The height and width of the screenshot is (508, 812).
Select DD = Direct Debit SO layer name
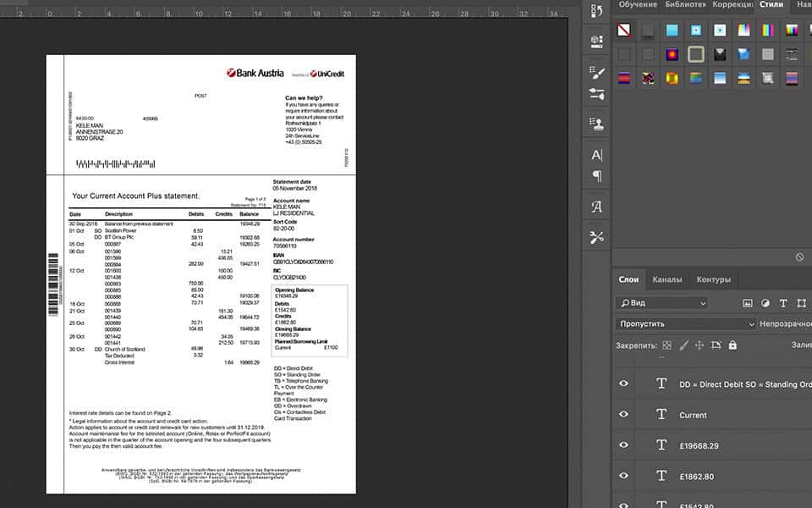[745, 384]
